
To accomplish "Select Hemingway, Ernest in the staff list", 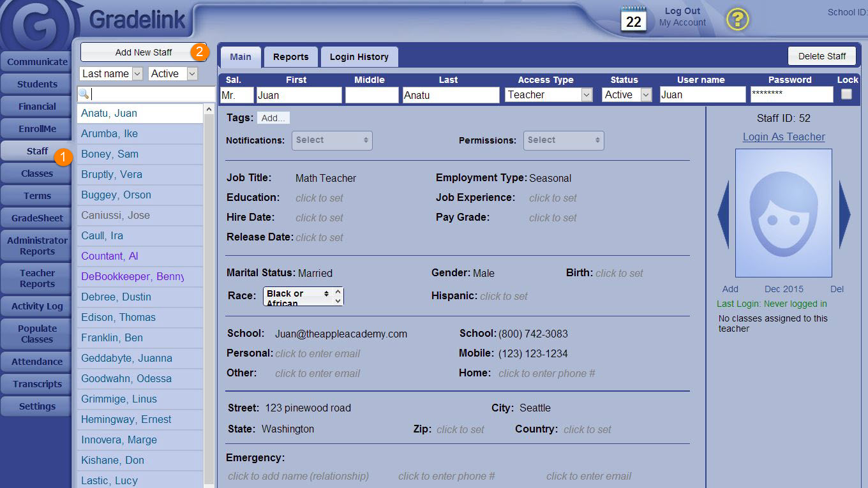I will 140,420.
